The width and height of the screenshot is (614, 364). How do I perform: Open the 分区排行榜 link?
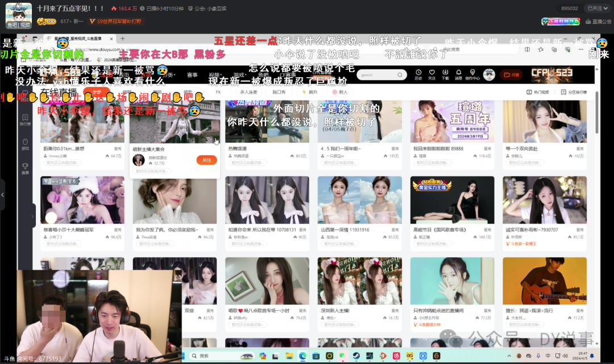coord(574,92)
